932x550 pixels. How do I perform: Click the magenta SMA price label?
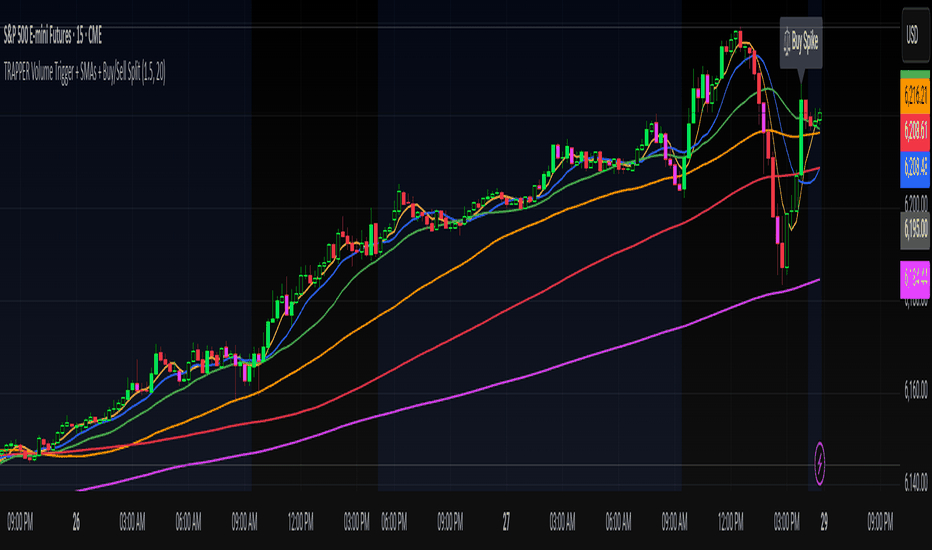click(x=915, y=278)
